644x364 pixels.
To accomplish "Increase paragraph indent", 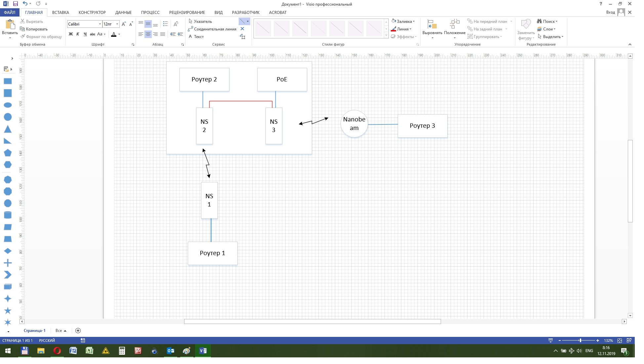I will pyautogui.click(x=180, y=34).
